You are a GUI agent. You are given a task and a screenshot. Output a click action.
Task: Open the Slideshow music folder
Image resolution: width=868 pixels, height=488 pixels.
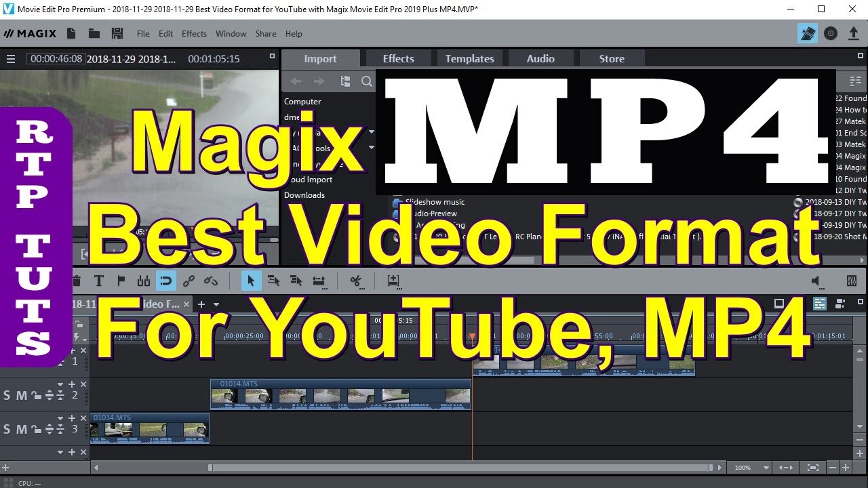click(435, 202)
